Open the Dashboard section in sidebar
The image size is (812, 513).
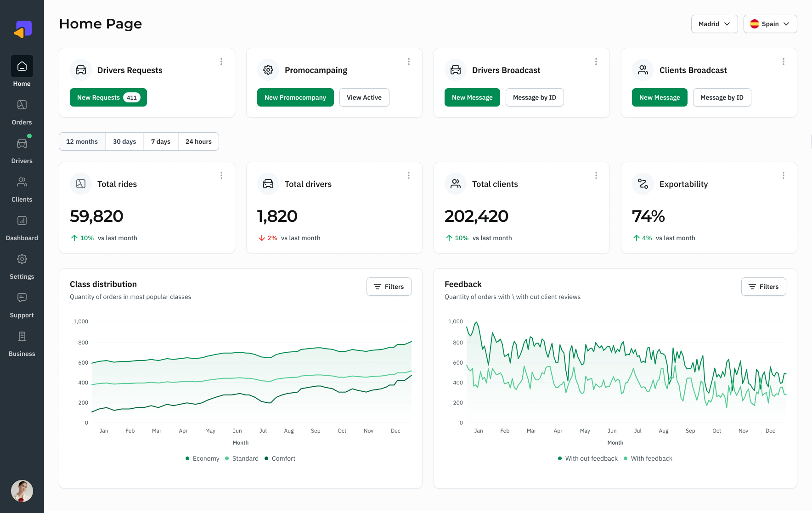click(22, 228)
